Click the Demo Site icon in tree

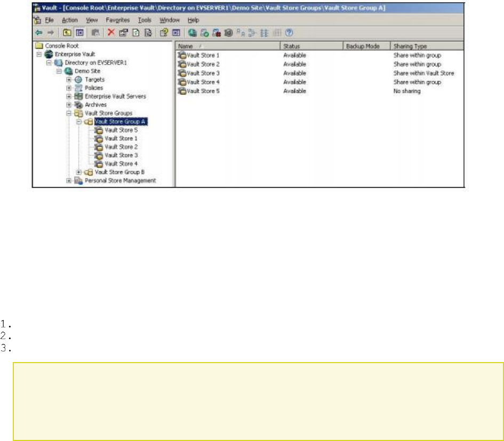click(x=68, y=71)
